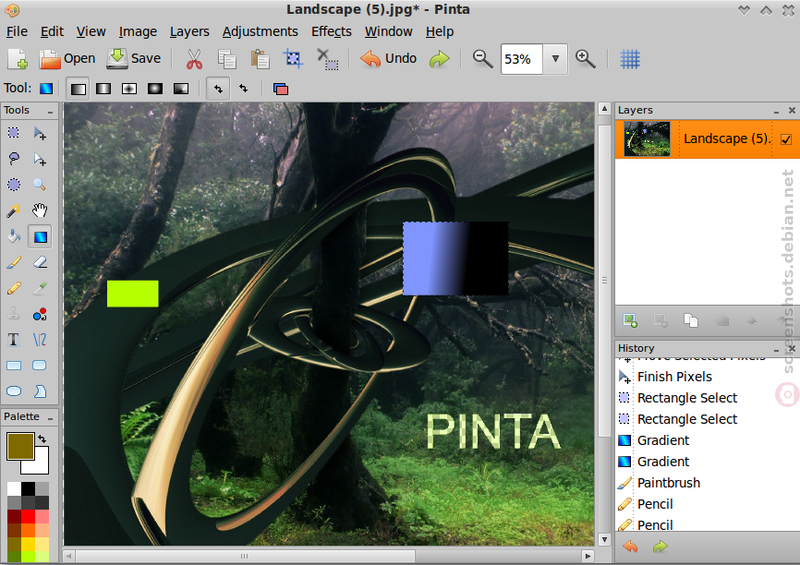Image resolution: width=800 pixels, height=565 pixels.
Task: Click Add New Layer button
Action: tap(631, 321)
